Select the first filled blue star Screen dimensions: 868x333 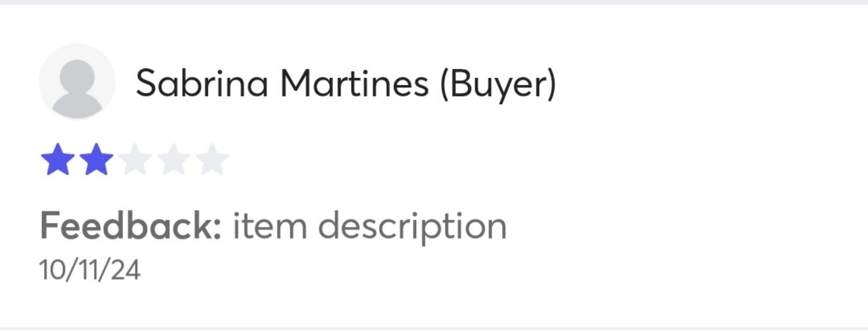[x=58, y=159]
